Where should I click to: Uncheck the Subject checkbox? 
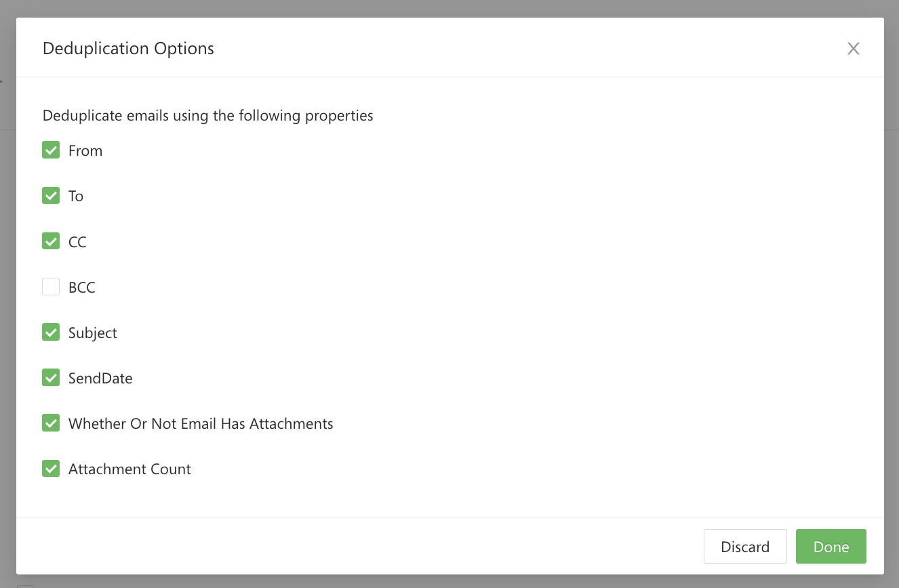tap(51, 333)
